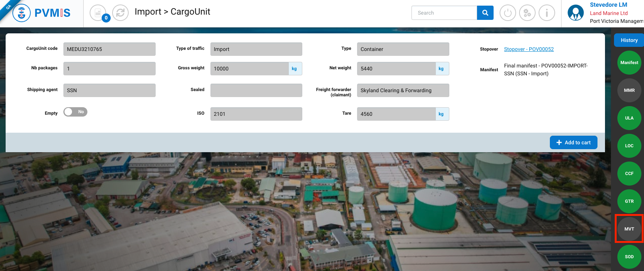
Task: Click in the Search input field
Action: click(444, 13)
